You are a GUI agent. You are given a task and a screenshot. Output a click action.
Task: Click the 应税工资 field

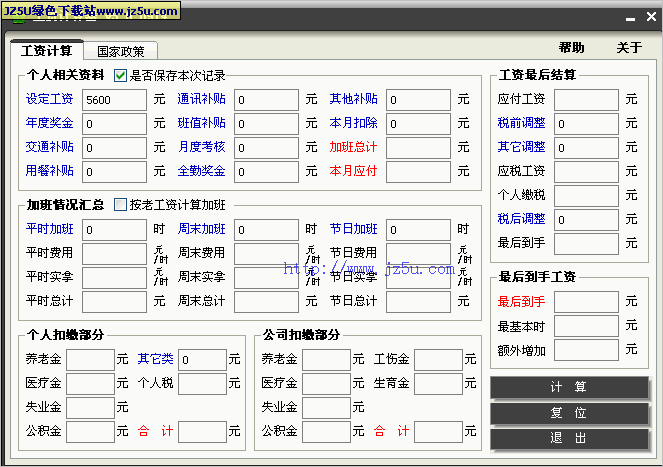click(586, 172)
